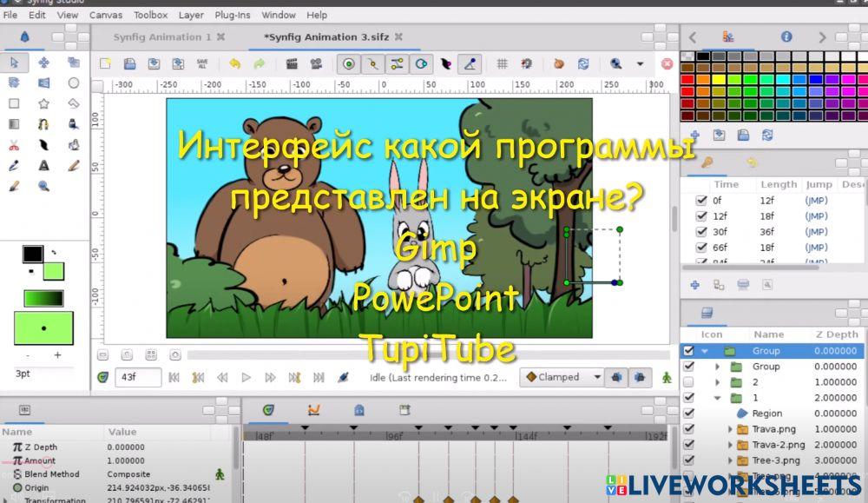Viewport: 868px width, 503px height.
Task: Toggle visibility of selected top Group layer
Action: (x=688, y=351)
